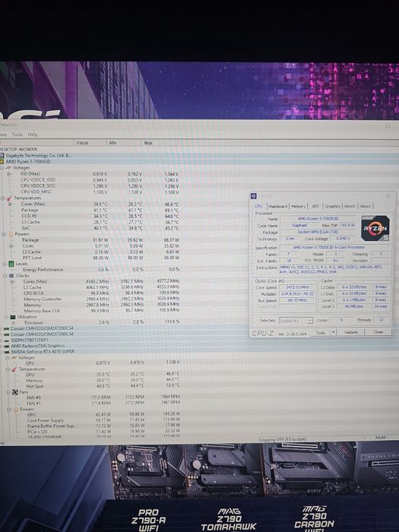Click the Max column header
The image size is (399, 532).
[160, 143]
